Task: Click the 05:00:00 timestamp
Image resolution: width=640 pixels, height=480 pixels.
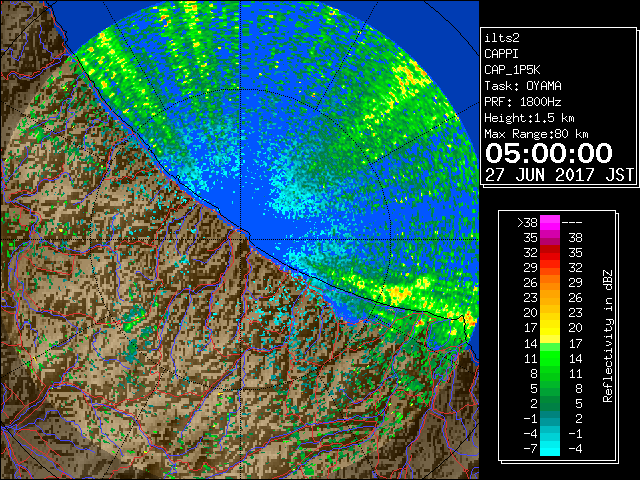Action: click(x=549, y=153)
